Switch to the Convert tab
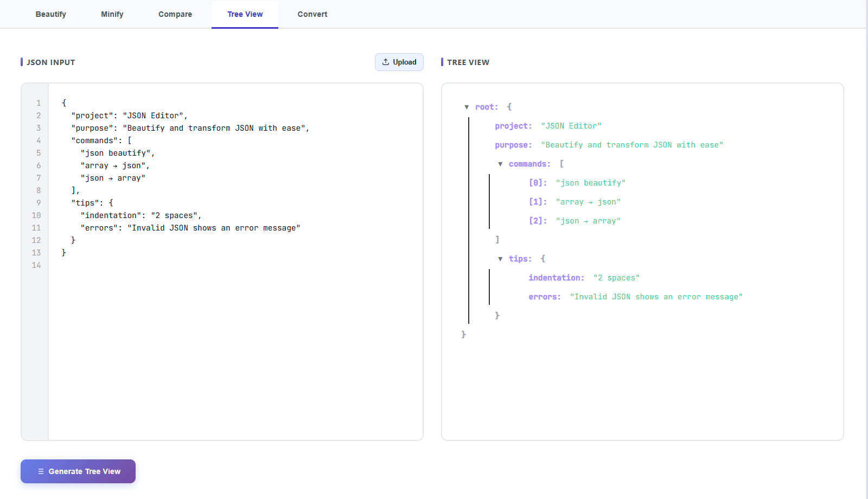The image size is (868, 499). (x=312, y=14)
